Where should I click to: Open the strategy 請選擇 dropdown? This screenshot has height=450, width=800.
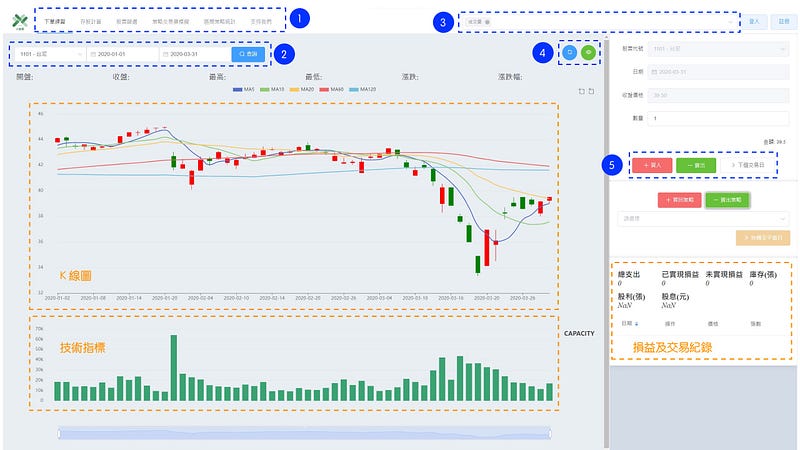click(x=703, y=218)
